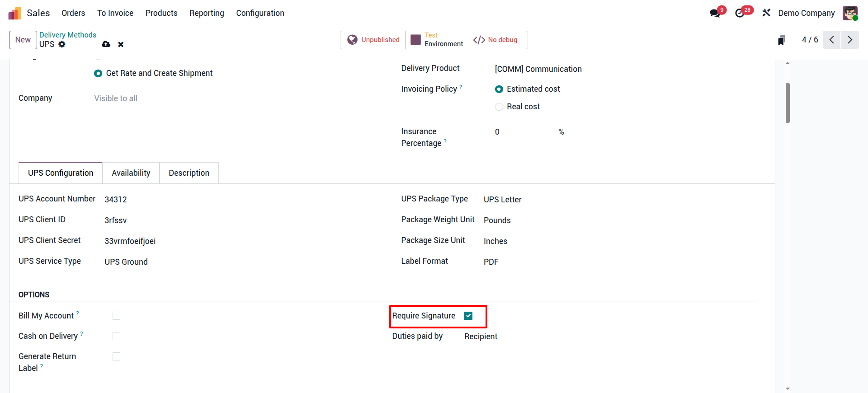Save record with cloud upload icon
Image resolution: width=868 pixels, height=393 pixels.
[x=106, y=44]
